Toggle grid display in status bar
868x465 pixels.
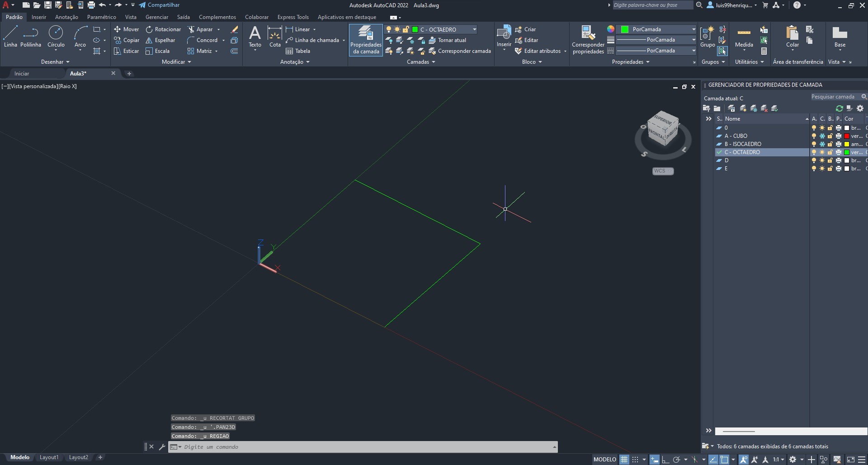click(x=624, y=460)
